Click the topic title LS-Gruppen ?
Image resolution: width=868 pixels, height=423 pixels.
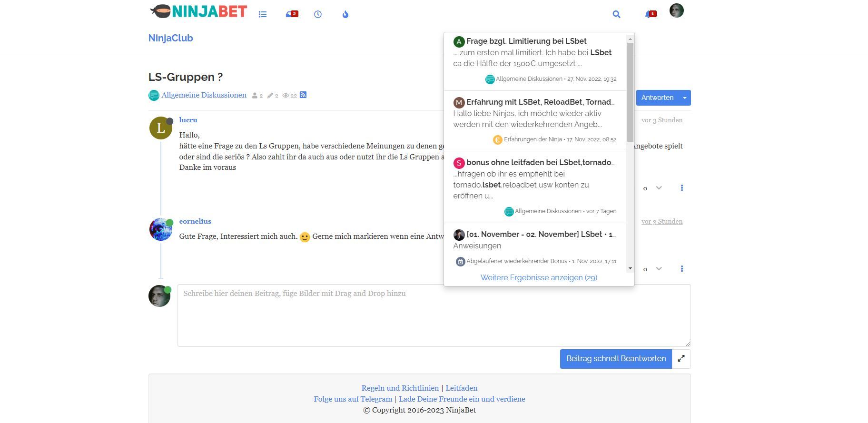coord(186,77)
